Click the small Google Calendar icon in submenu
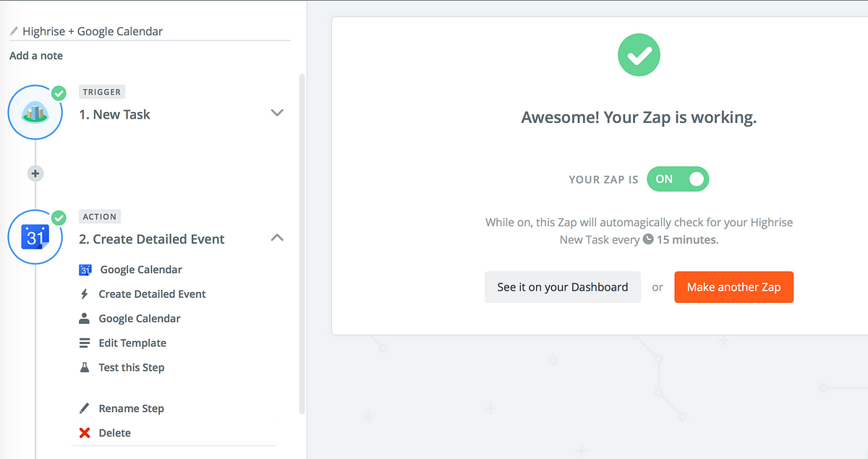868x459 pixels. (85, 270)
